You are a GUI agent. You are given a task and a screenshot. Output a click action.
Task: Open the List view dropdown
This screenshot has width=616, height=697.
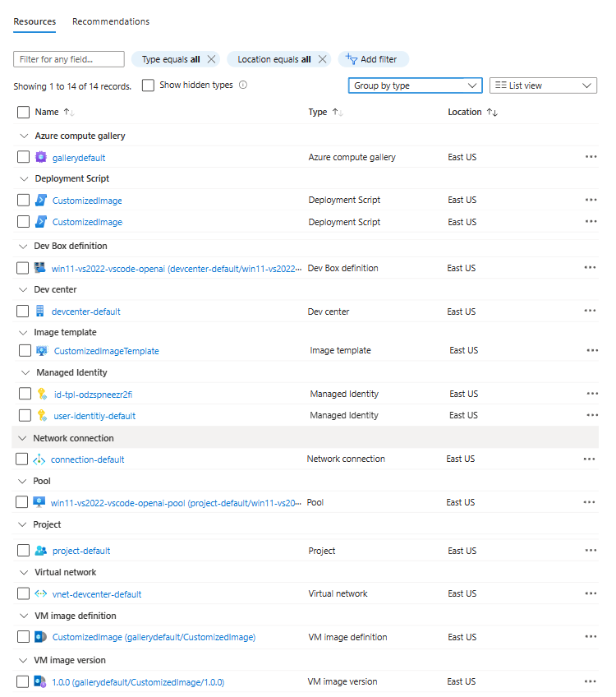pyautogui.click(x=543, y=85)
